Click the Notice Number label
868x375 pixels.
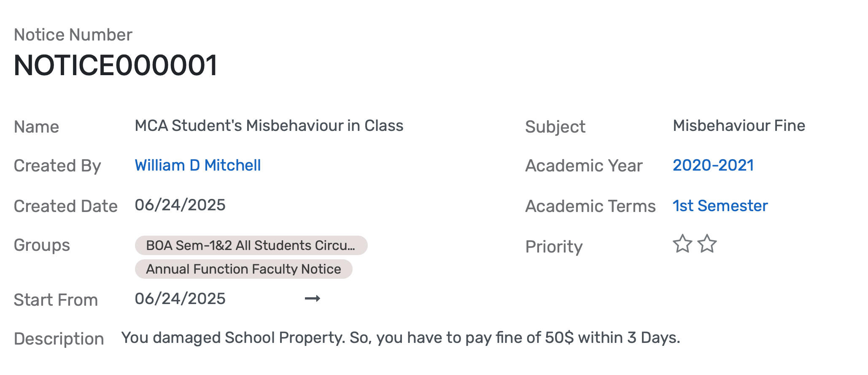[x=73, y=35]
